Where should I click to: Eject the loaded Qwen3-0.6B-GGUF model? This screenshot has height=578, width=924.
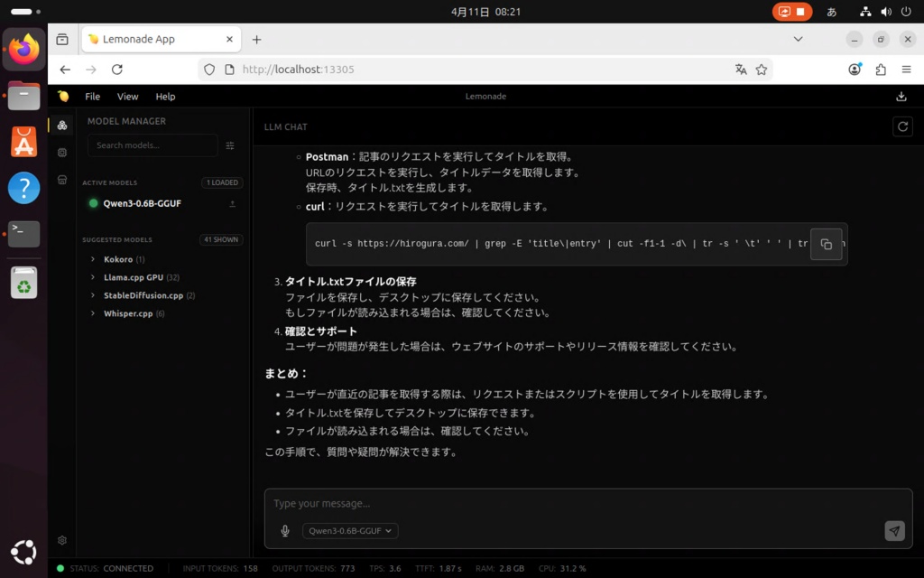pyautogui.click(x=233, y=204)
